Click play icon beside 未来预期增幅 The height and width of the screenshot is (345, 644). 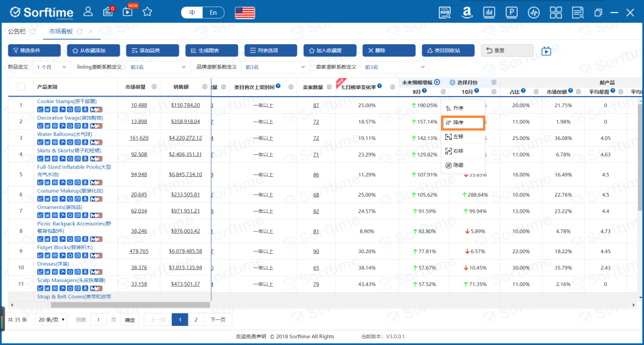coord(438,82)
